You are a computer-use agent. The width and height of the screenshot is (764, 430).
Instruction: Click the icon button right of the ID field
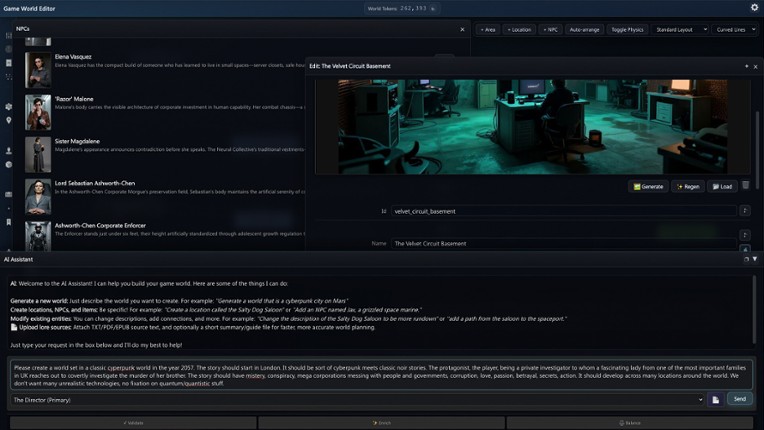(745, 211)
